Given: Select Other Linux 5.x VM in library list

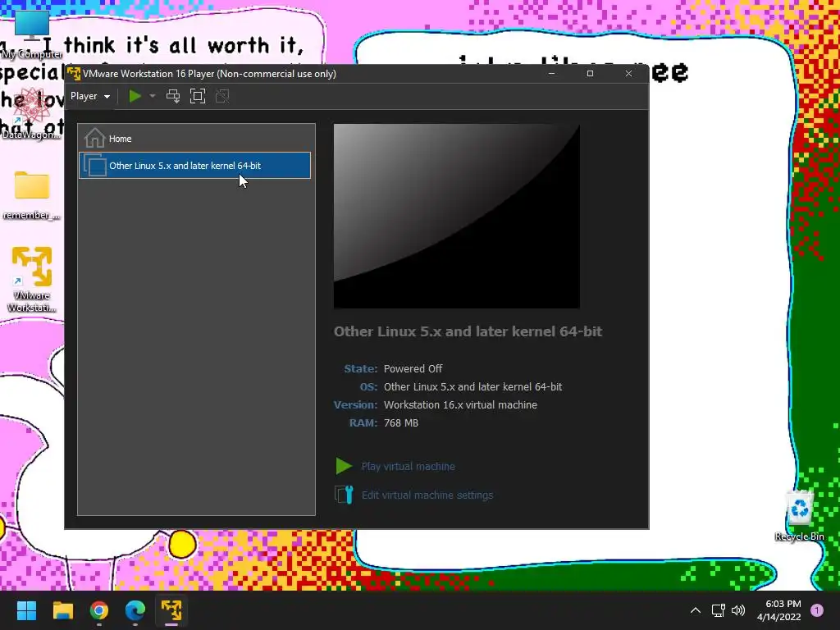Looking at the screenshot, I should click(195, 166).
